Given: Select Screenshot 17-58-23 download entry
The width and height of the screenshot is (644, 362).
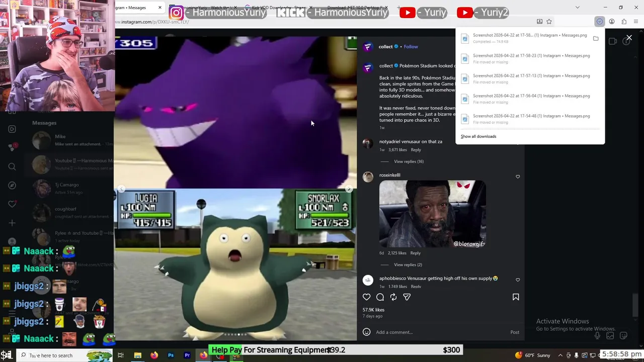Looking at the screenshot, I should 530,58.
